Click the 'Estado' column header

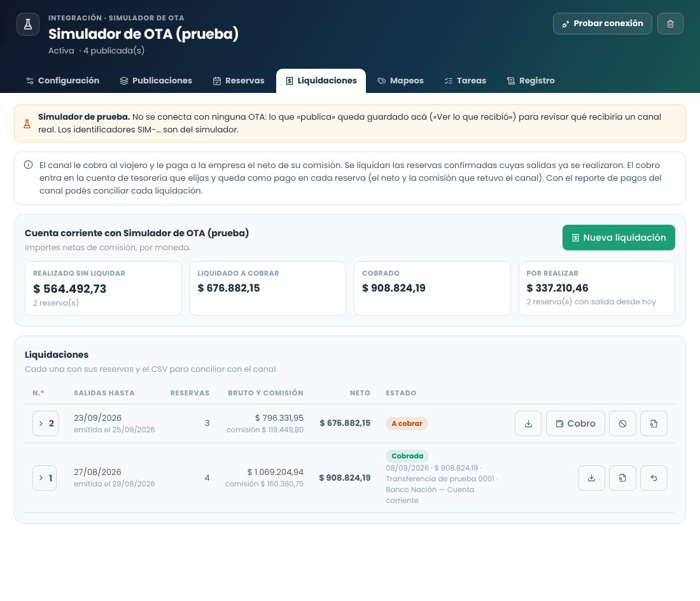(x=401, y=393)
